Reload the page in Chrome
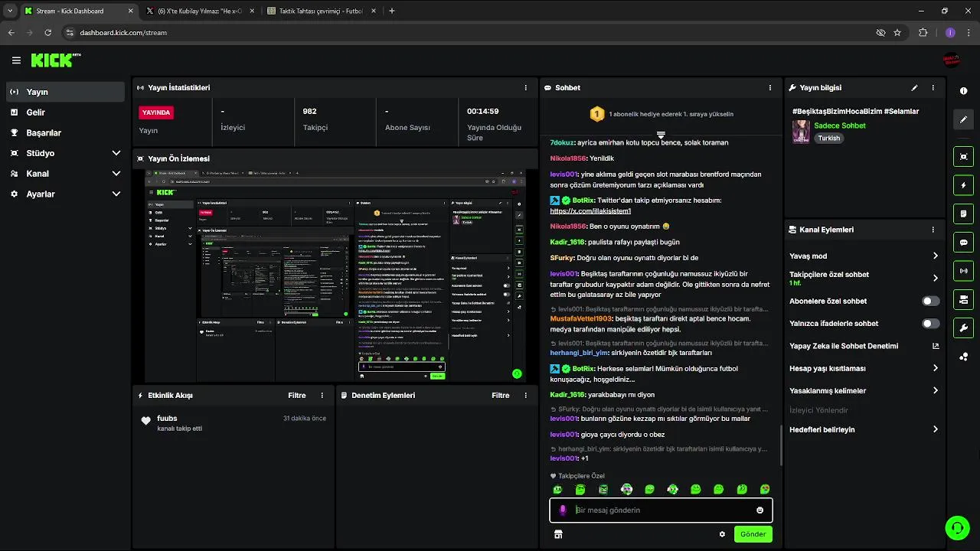This screenshot has width=980, height=551. [x=47, y=33]
